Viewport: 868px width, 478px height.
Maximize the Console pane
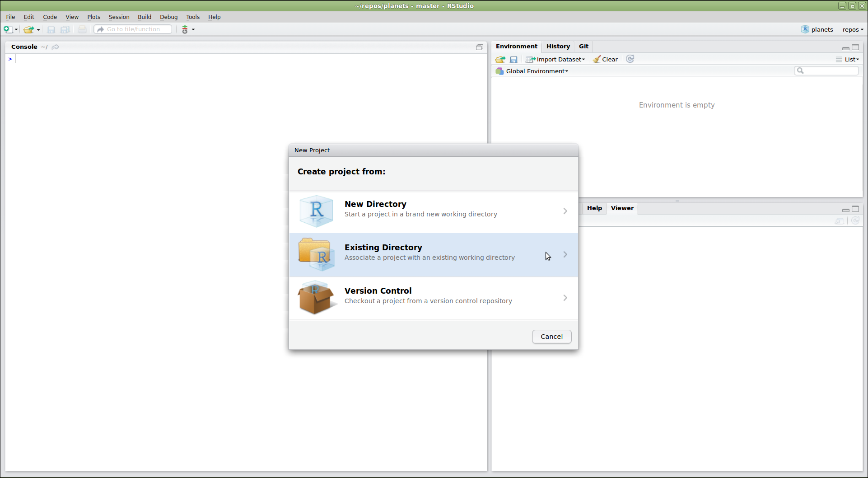click(x=480, y=47)
